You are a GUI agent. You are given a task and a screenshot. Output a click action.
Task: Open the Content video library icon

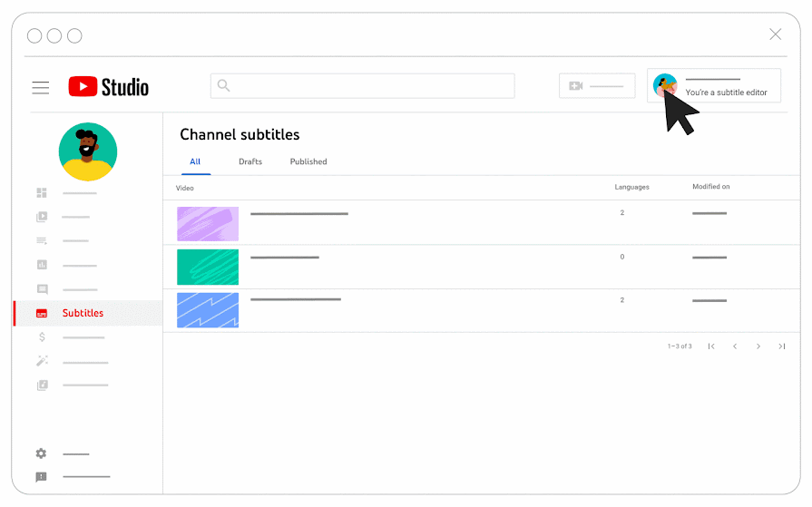42,217
